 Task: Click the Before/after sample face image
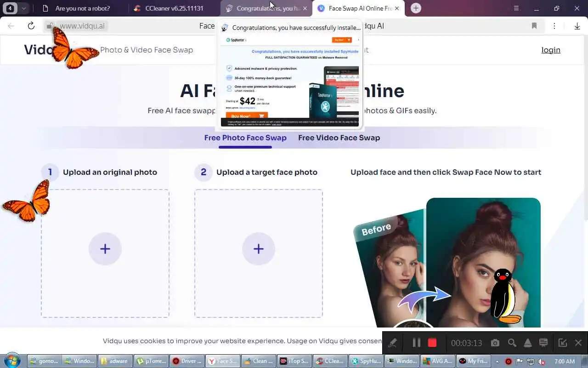coord(447,262)
